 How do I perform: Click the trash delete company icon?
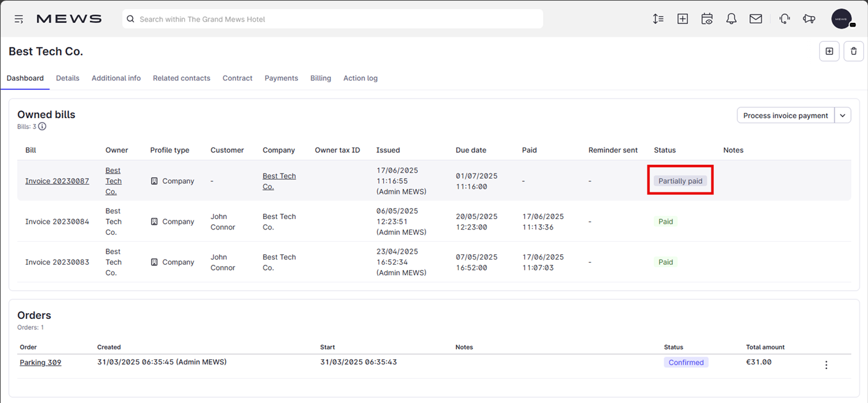pyautogui.click(x=854, y=52)
